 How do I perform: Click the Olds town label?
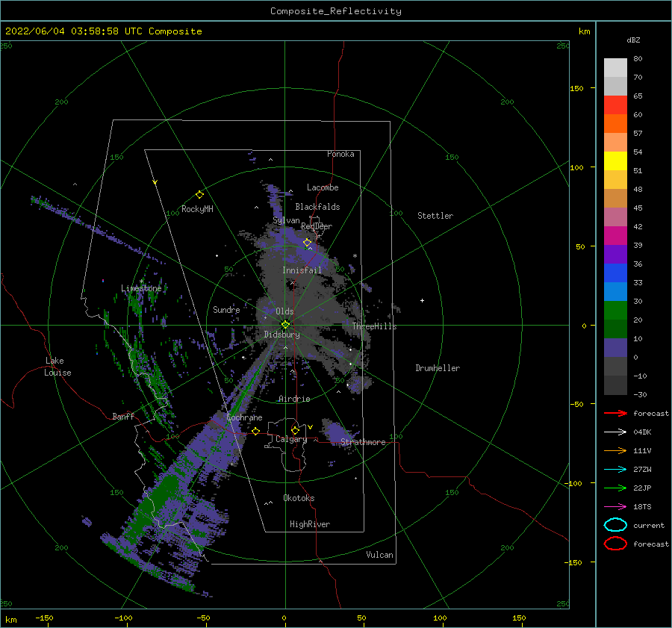click(x=284, y=311)
